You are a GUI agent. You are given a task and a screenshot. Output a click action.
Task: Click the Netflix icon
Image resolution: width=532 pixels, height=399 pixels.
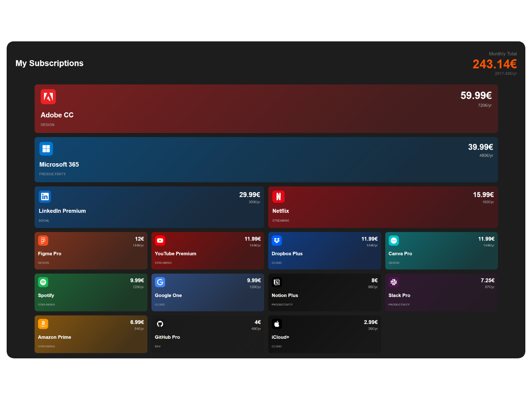[x=279, y=197]
